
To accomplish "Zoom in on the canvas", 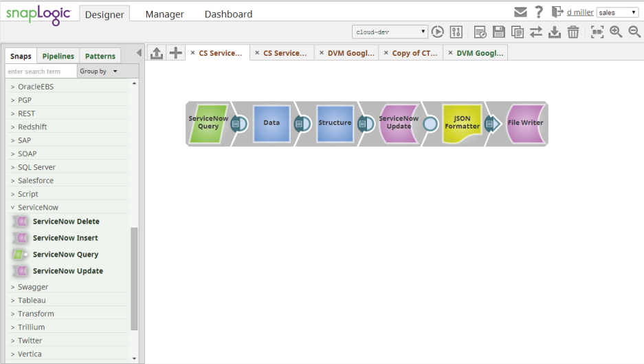I will (616, 32).
